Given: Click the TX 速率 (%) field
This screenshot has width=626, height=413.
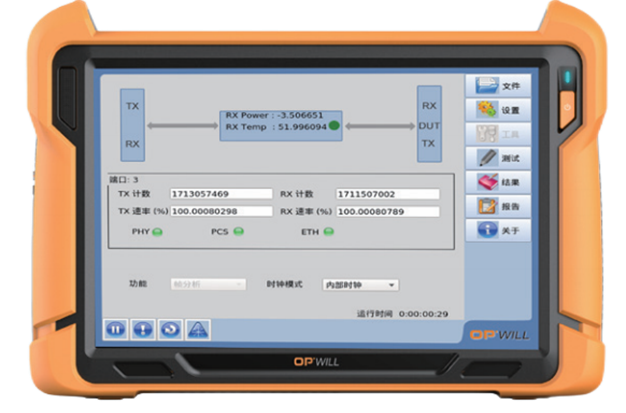Looking at the screenshot, I should 221,212.
